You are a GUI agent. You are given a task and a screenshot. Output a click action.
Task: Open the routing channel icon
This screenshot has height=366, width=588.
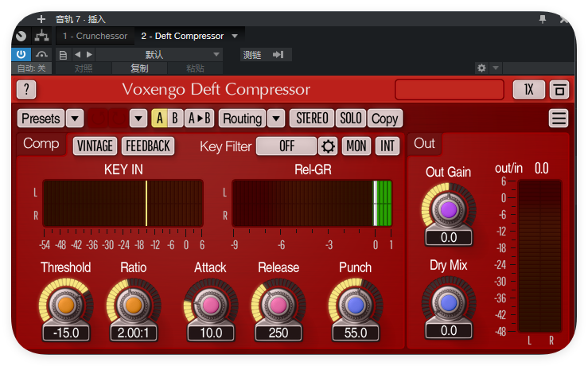click(x=41, y=36)
